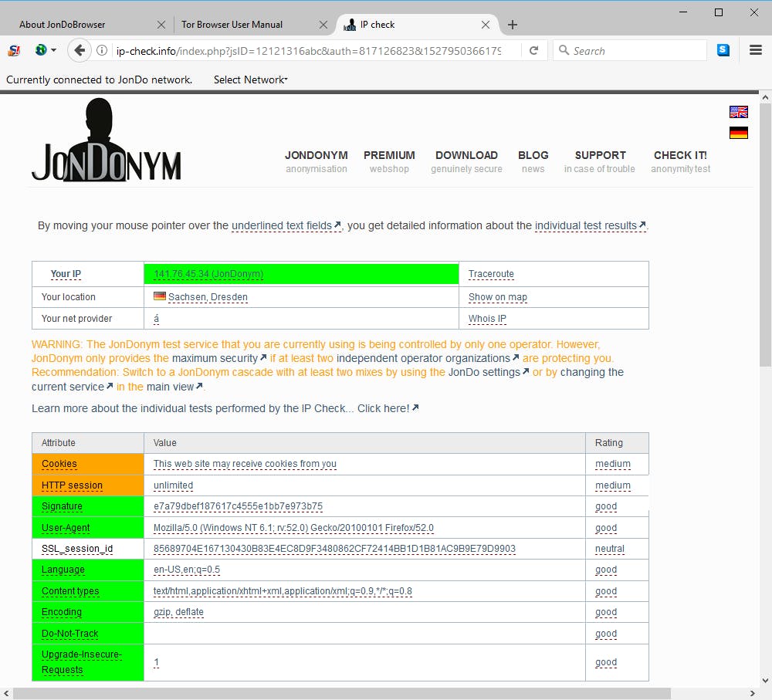Open PREMIUM webshop menu item
The image size is (772, 700).
389,161
